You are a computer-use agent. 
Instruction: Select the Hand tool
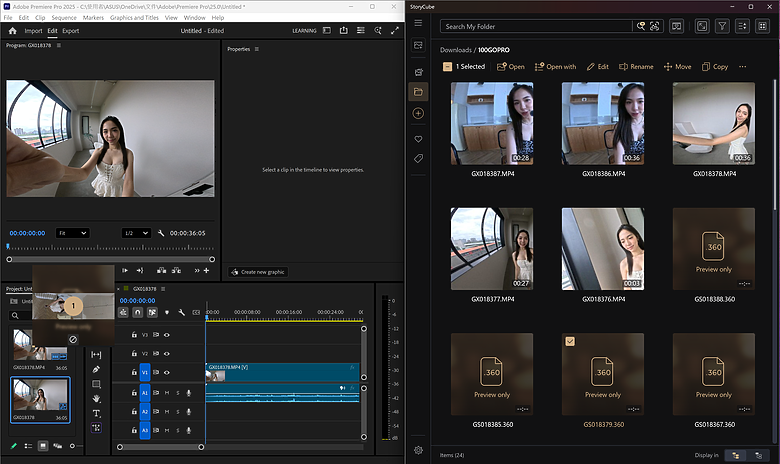coord(96,398)
